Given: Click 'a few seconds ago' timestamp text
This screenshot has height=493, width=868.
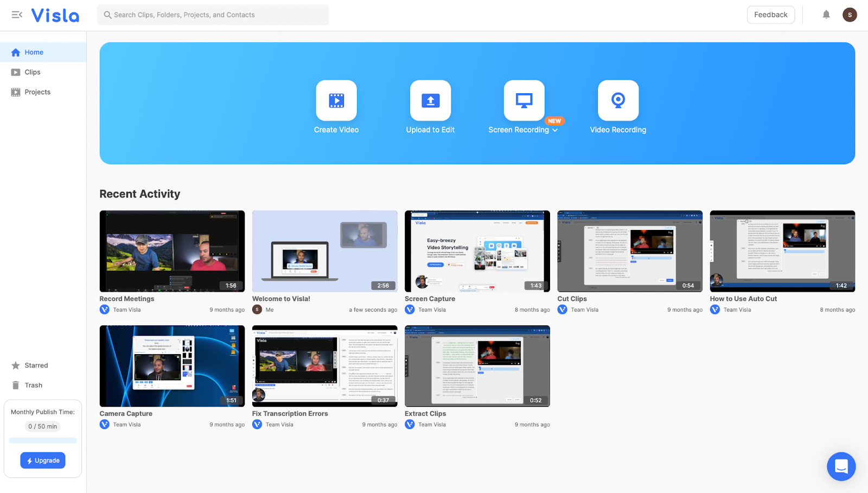Looking at the screenshot, I should click(x=373, y=310).
